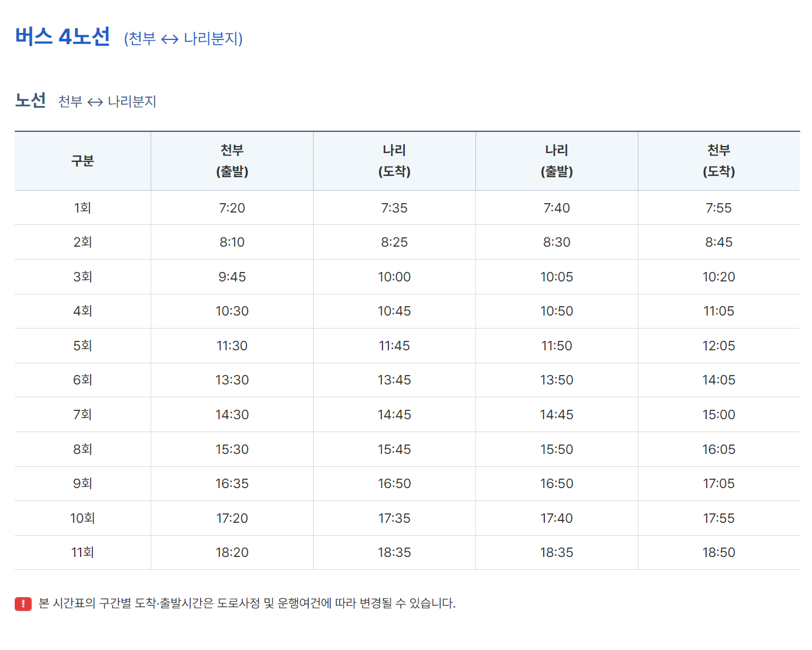
Task: Click the 10:00 나리 arrival time
Action: [x=394, y=277]
